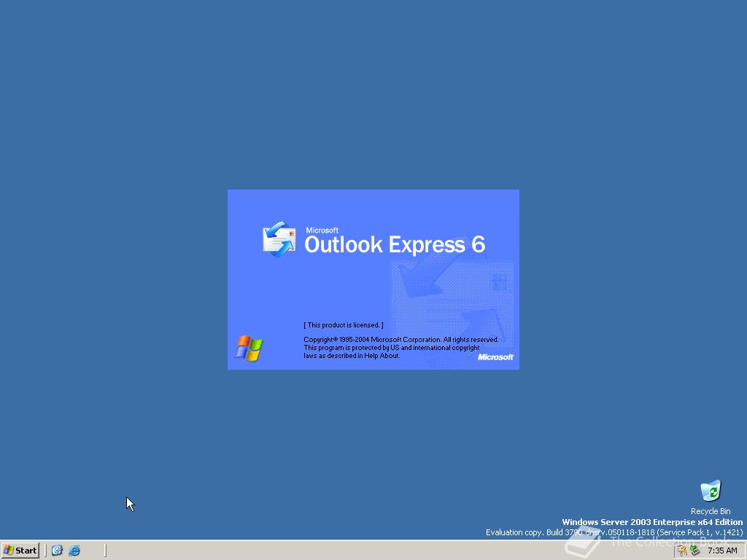The height and width of the screenshot is (560, 747).
Task: Open the Safely Remove Hardware tray icon
Action: (694, 551)
